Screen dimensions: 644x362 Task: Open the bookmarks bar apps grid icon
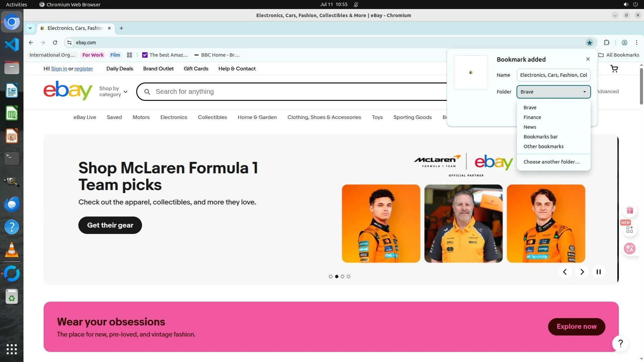point(129,55)
